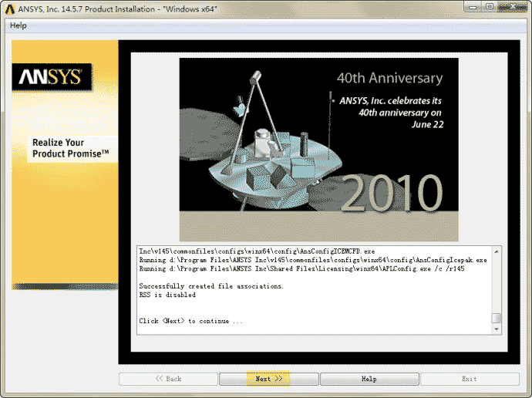Click the log line ending in APLConfig.exe /c /r145
The image size is (532, 398).
click(301, 268)
